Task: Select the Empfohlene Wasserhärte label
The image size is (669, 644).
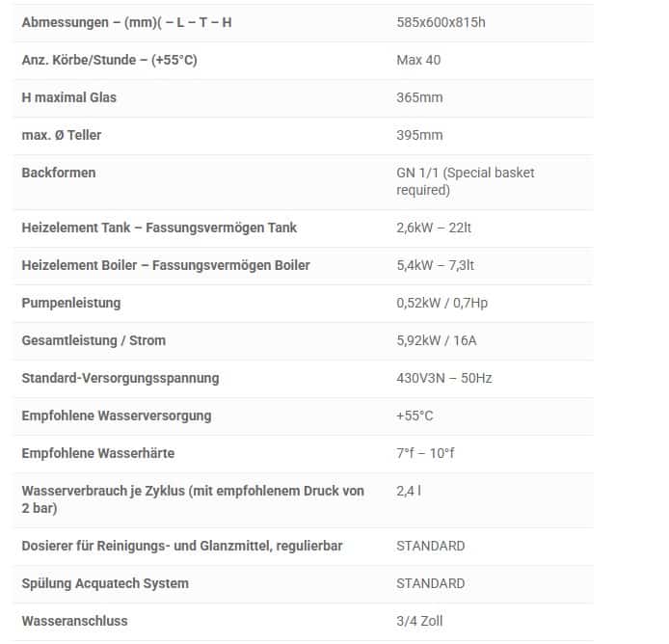Action: click(x=97, y=453)
